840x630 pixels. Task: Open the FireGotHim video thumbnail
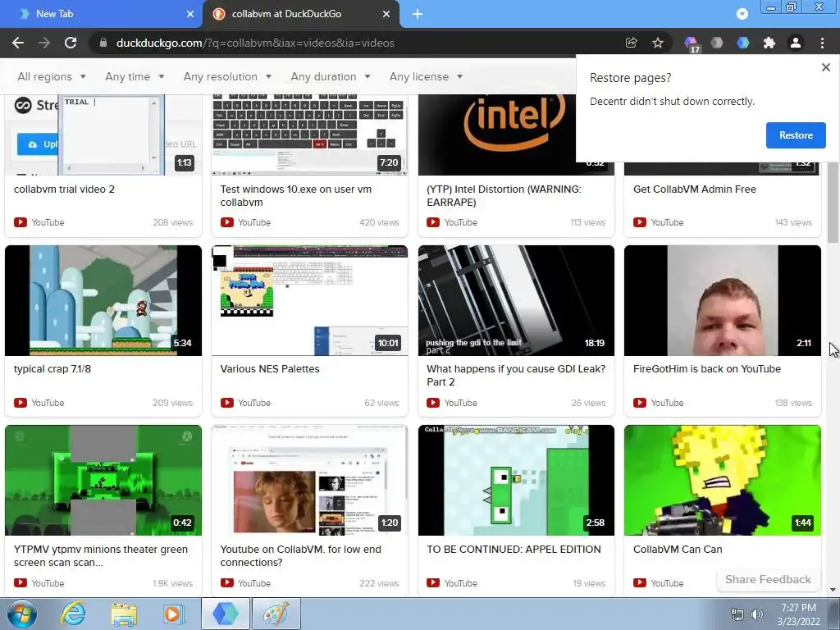click(723, 300)
